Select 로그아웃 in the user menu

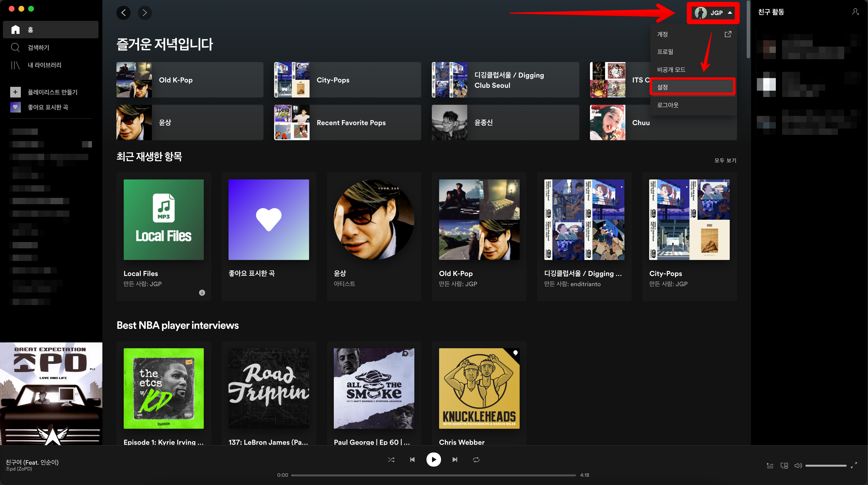pos(668,105)
